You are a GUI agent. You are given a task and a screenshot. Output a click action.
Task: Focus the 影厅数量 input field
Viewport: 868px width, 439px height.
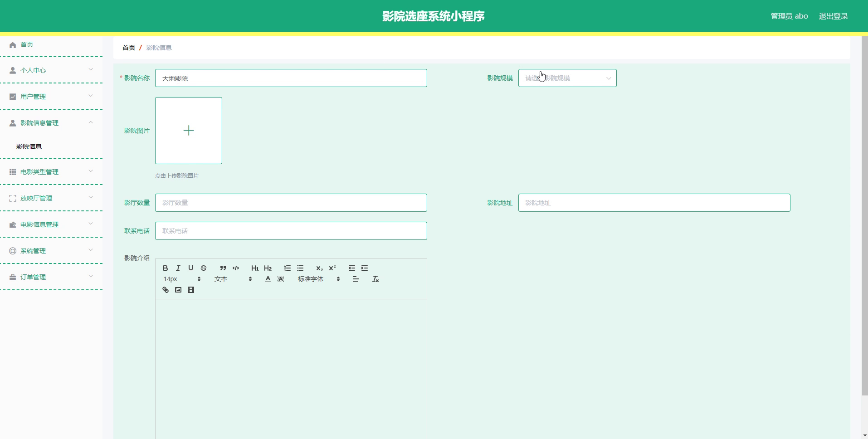[291, 203]
